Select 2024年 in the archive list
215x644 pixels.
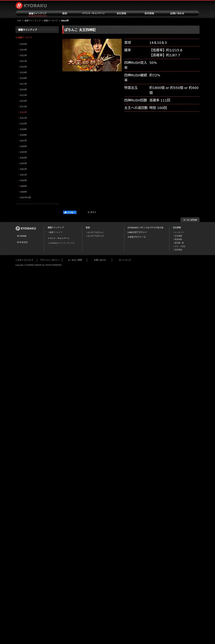23,44
